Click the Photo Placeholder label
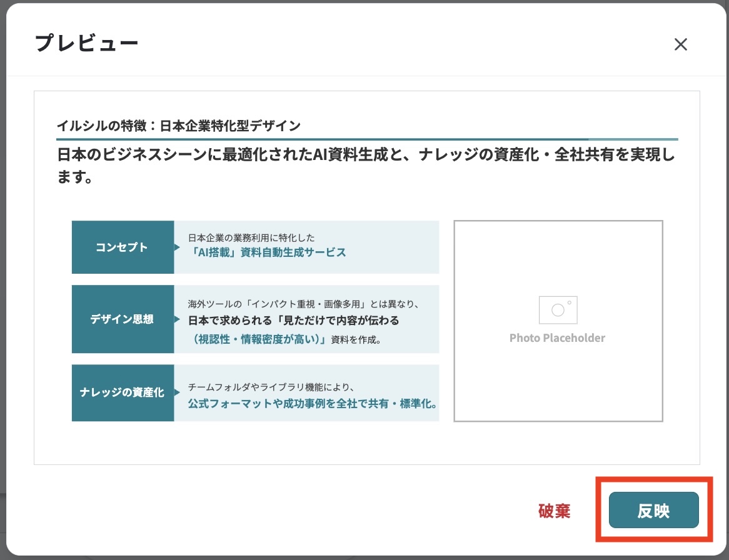 point(558,338)
